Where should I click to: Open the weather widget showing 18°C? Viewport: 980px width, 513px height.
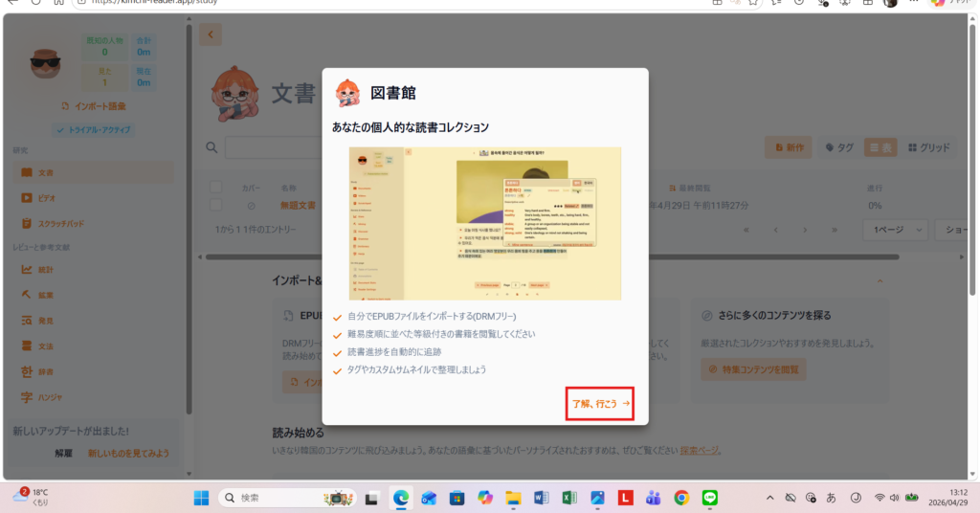(x=32, y=498)
